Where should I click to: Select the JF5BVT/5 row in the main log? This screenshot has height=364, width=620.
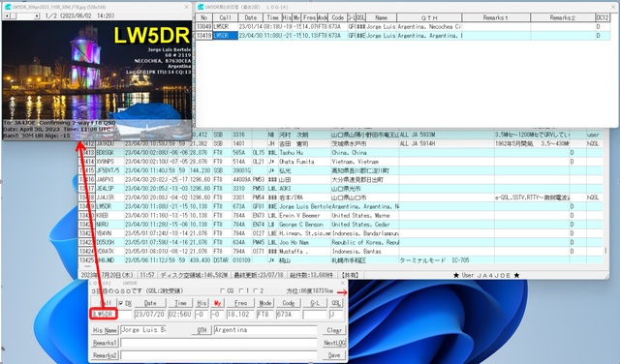pos(340,170)
